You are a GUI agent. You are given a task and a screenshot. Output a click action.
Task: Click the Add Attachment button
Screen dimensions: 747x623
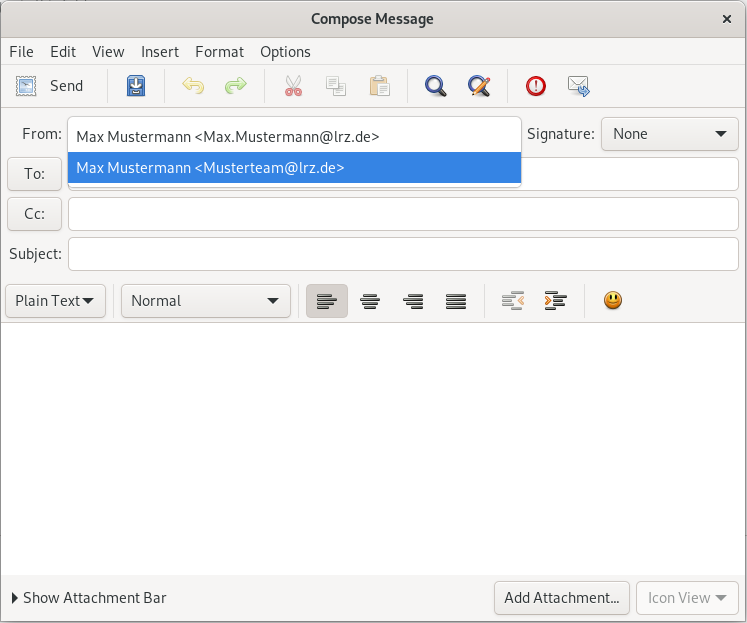(x=561, y=598)
